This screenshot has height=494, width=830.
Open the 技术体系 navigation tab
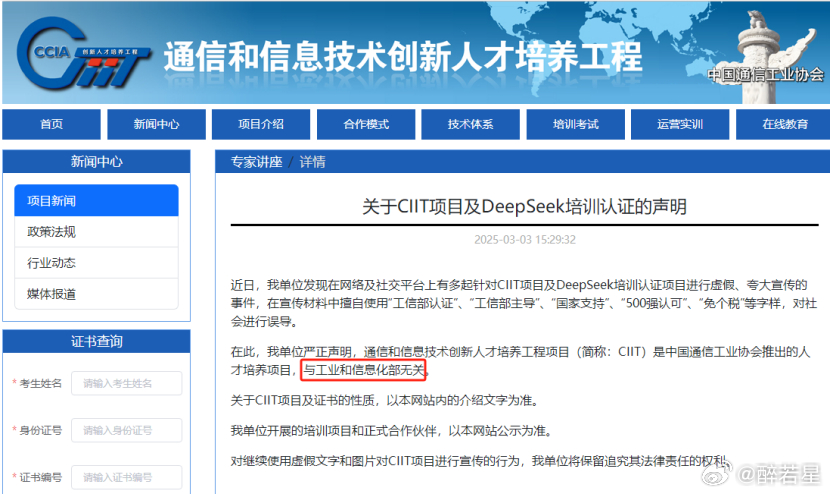tap(471, 124)
